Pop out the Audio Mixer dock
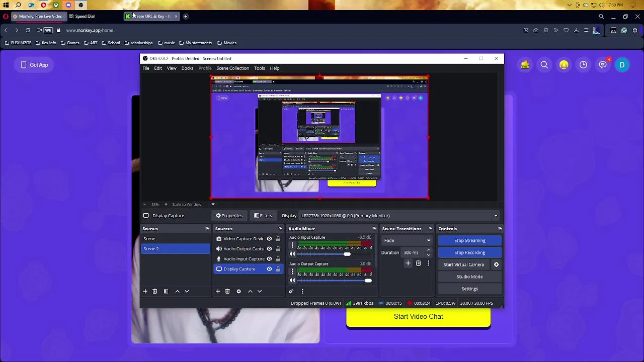Screen dimensions: 644x362 (374, 229)
